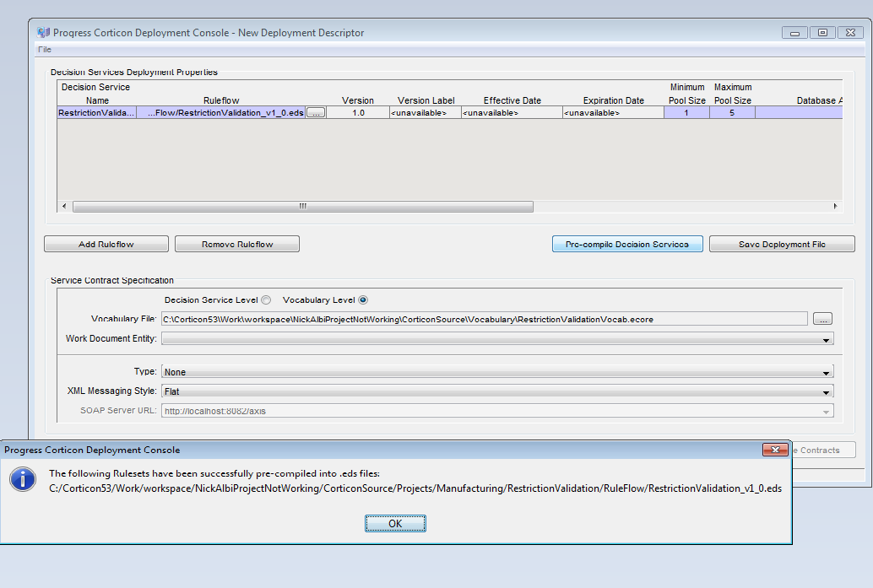Open the File menu
The height and width of the screenshot is (588, 873).
coord(45,50)
